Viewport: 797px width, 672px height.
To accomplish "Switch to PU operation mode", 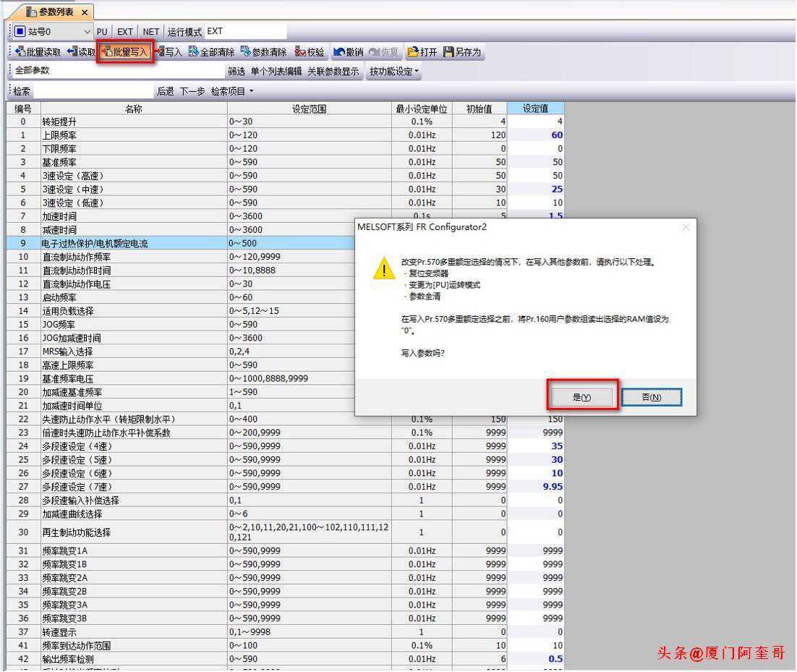I will (102, 32).
